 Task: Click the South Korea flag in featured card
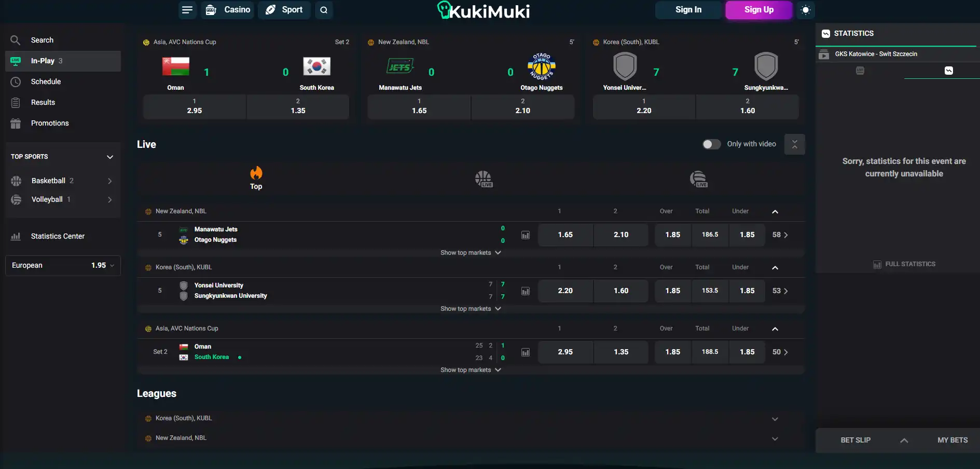pos(317,66)
